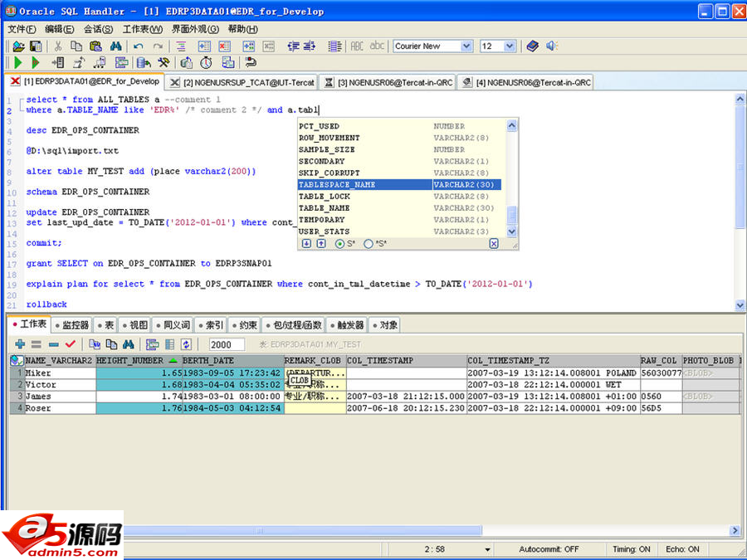Click the Undo arrow icon
Image resolution: width=747 pixels, height=560 pixels.
tap(138, 46)
